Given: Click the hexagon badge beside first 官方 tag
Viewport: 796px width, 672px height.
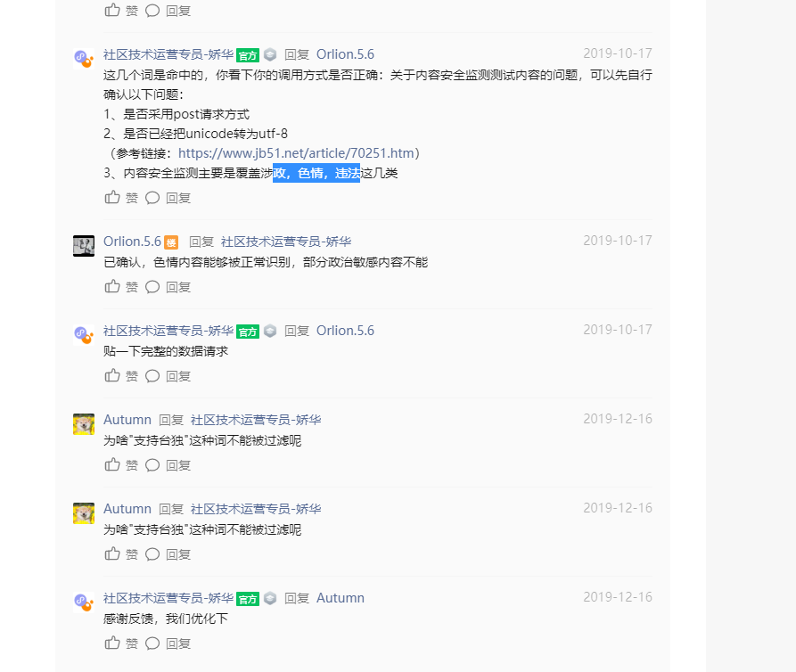Looking at the screenshot, I should [270, 54].
